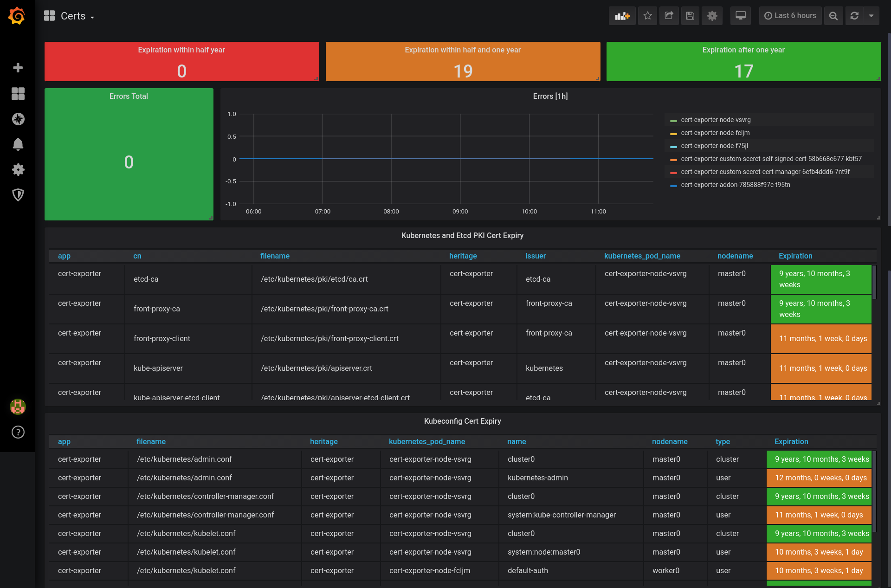
Task: Toggle cert-exporter-node-vsvrg series in legend
Action: pyautogui.click(x=716, y=120)
